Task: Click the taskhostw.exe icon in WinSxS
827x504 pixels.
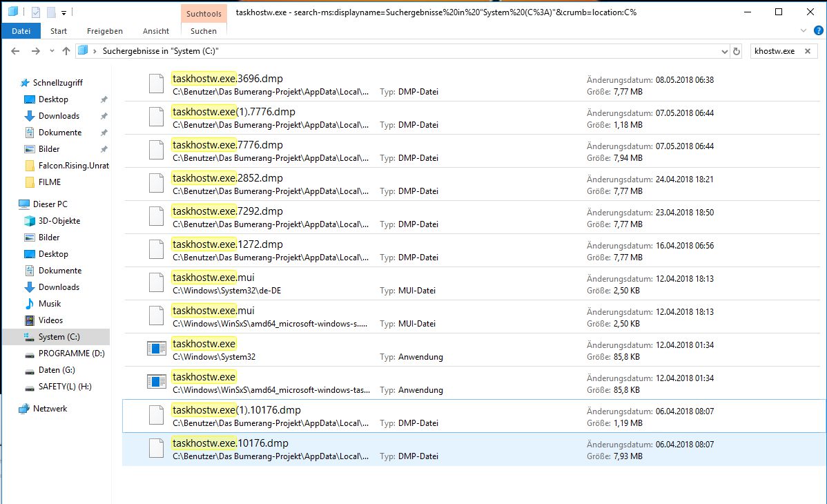Action: (x=156, y=382)
